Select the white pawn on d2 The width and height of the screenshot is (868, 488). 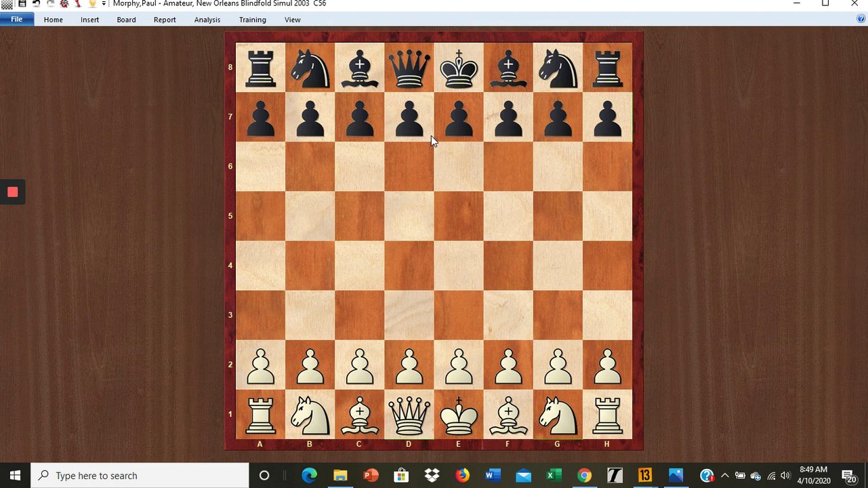tap(409, 365)
